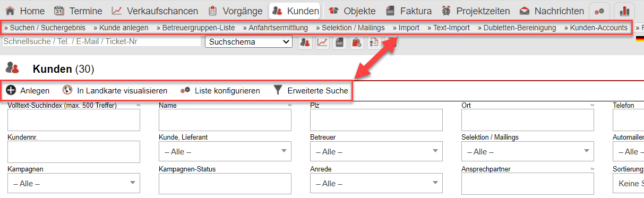Expand the Betreuer dropdown
644x198 pixels.
[x=376, y=151]
